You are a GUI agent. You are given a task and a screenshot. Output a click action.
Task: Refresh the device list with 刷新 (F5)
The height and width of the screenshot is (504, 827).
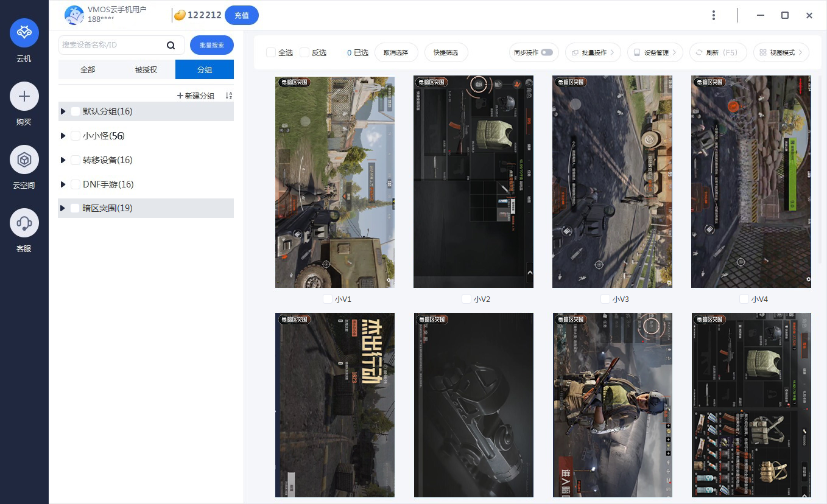pos(717,52)
